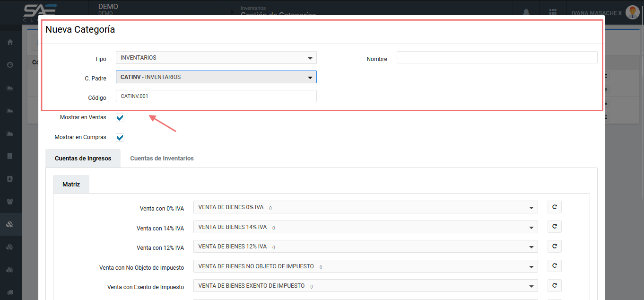644x300 pixels.
Task: Open the users group icon in the sidebar
Action: [10, 201]
